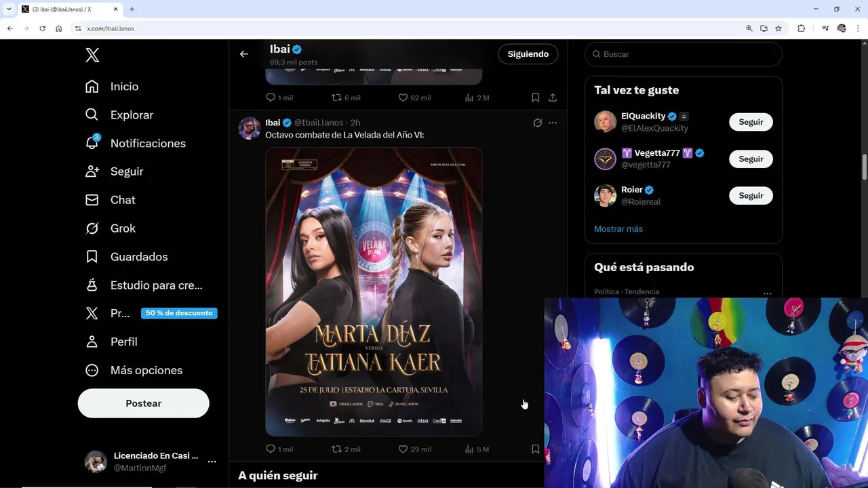View site information icon in address bar
The height and width of the screenshot is (488, 868).
(78, 28)
